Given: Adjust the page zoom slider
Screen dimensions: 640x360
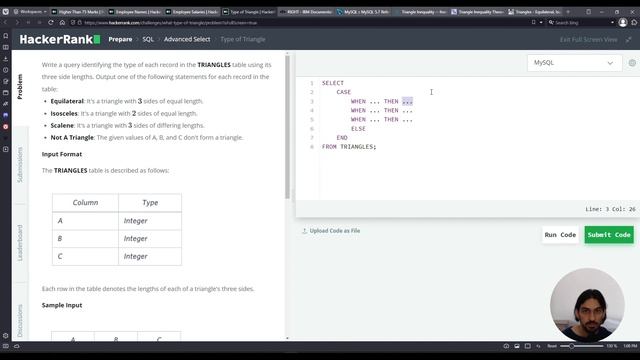Looking at the screenshot, I should point(582,346).
